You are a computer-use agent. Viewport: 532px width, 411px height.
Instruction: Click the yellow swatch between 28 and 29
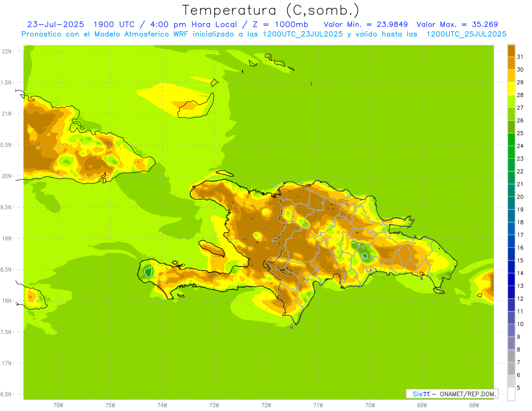tap(512, 88)
